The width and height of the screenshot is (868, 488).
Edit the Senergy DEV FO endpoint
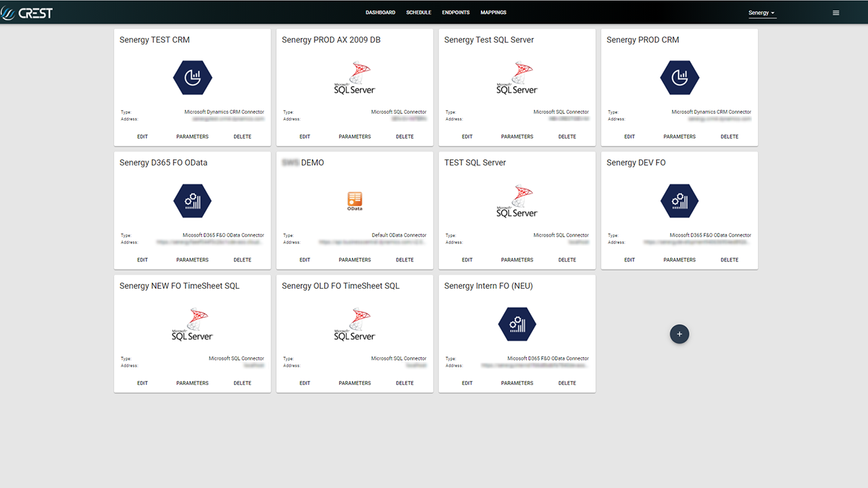[x=629, y=260]
